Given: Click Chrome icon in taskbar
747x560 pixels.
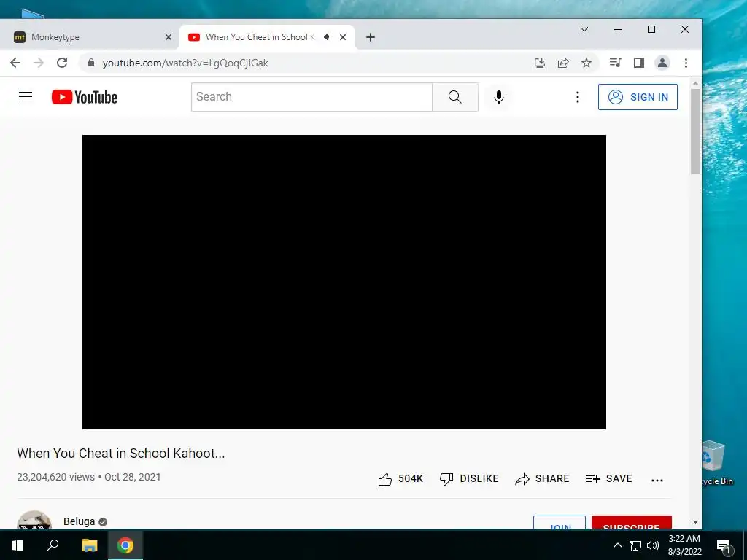Looking at the screenshot, I should click(125, 545).
